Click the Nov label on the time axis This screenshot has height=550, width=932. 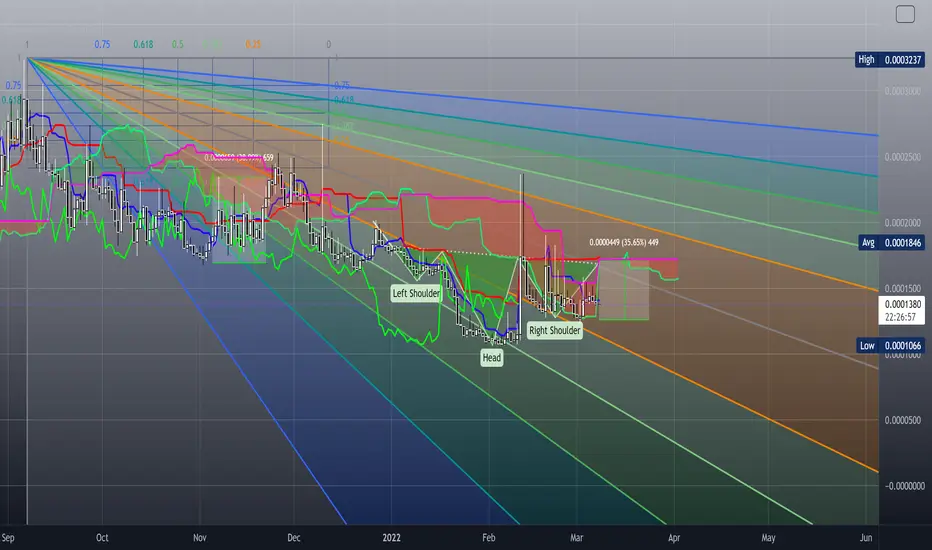click(x=200, y=538)
